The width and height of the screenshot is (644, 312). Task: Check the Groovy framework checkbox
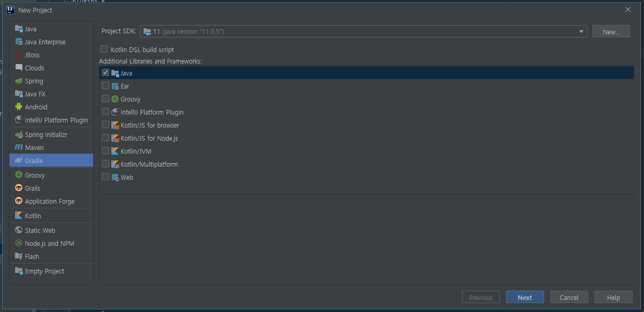(x=106, y=99)
